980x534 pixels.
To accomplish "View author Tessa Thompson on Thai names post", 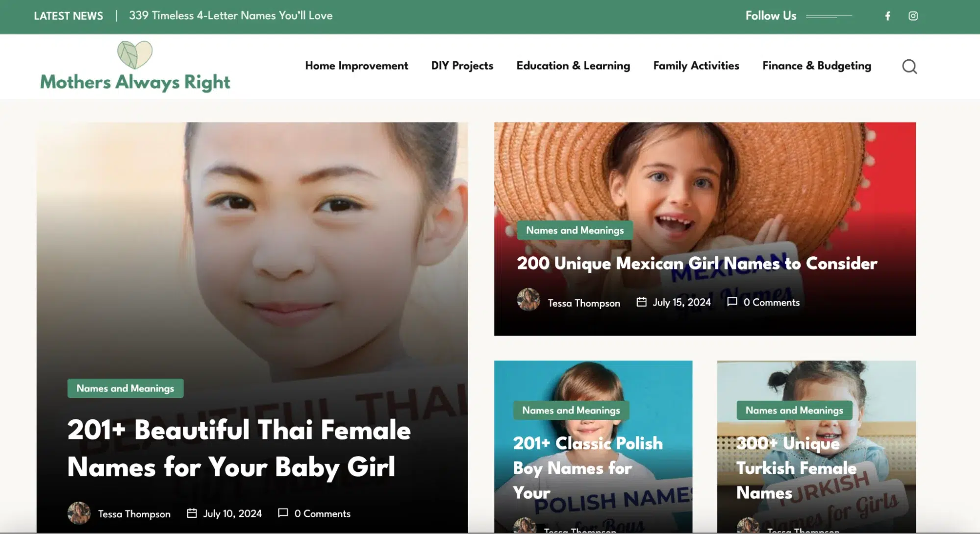I will (134, 514).
